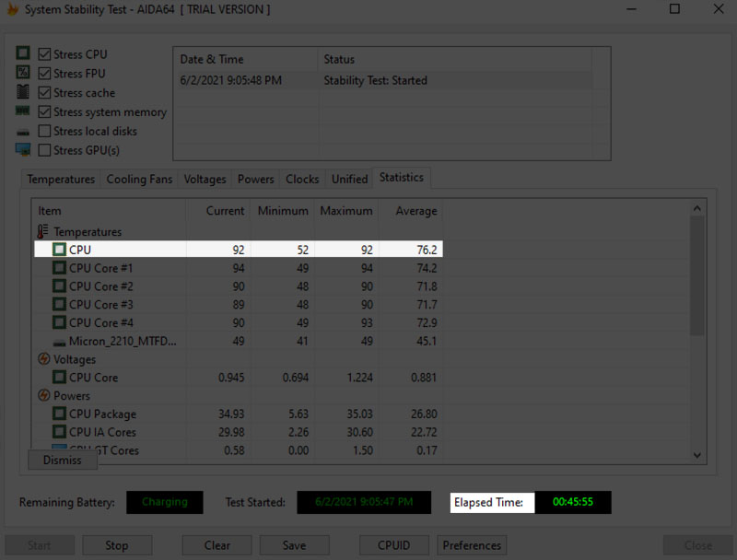Viewport: 737px width, 560px height.
Task: Select the Statistics tab
Action: click(402, 178)
